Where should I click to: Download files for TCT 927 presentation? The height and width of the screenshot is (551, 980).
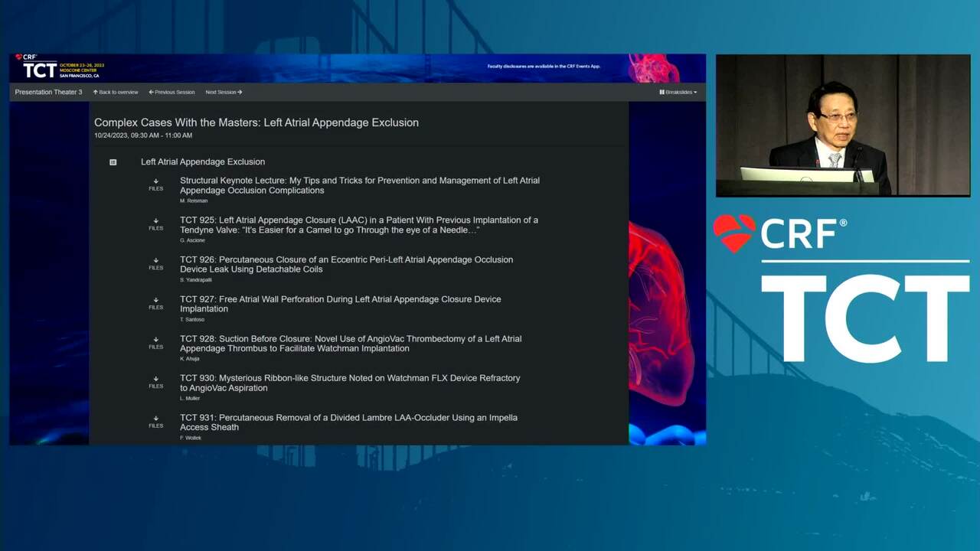tap(155, 303)
